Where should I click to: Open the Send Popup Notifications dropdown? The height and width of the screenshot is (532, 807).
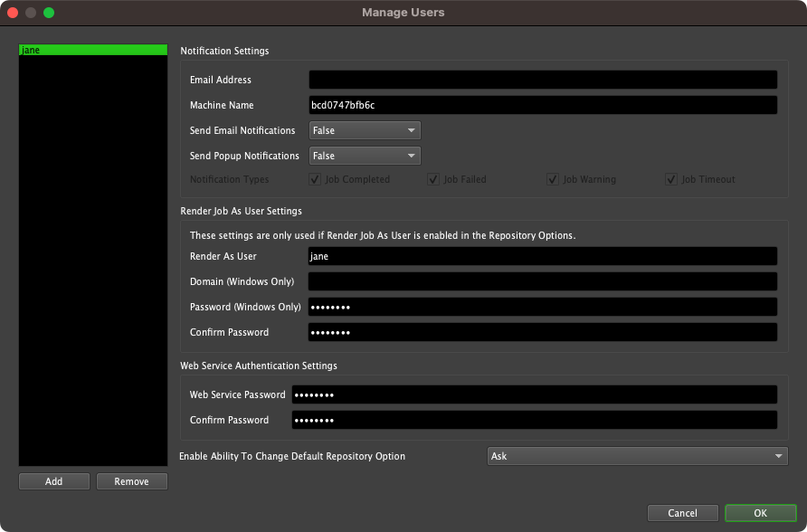click(365, 156)
